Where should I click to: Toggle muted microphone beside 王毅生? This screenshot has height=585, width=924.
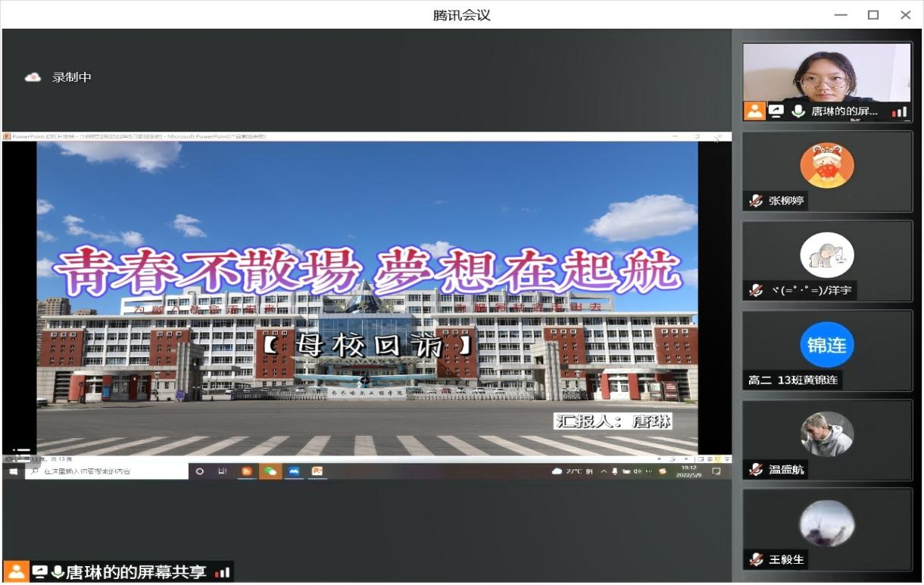pos(755,559)
